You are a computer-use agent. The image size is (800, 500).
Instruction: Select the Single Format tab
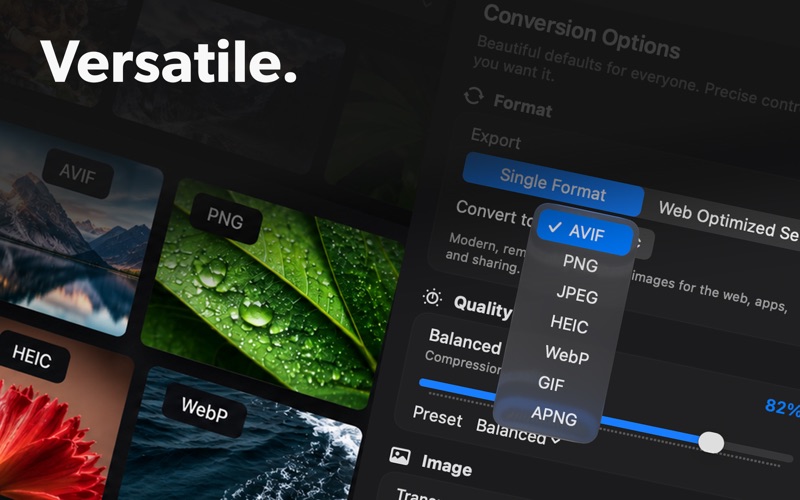click(553, 185)
